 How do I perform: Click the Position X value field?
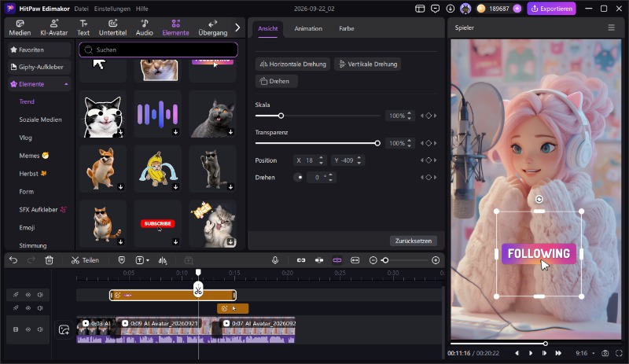pos(309,160)
